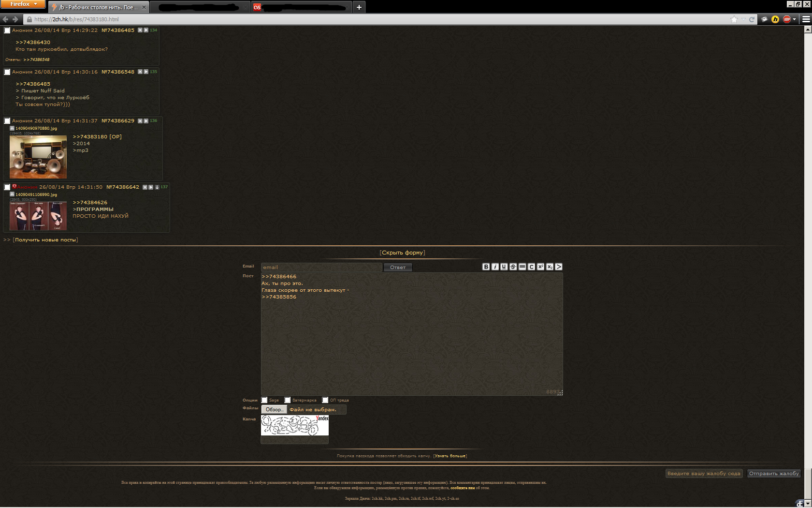The width and height of the screenshot is (812, 508).
Task: Focus the post message text area
Action: [412, 334]
